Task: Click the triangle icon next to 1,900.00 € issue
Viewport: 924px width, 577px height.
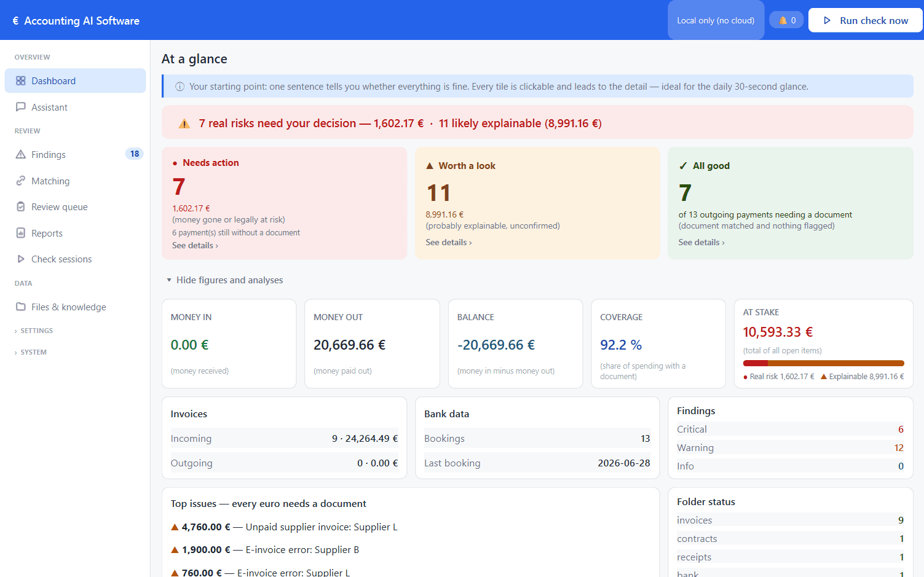Action: coord(175,550)
